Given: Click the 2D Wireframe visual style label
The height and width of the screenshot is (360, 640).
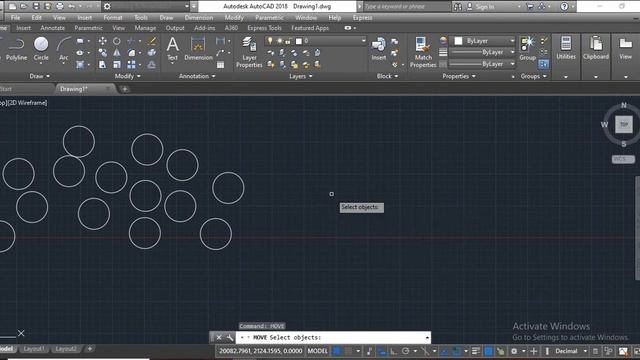Looking at the screenshot, I should [28, 103].
